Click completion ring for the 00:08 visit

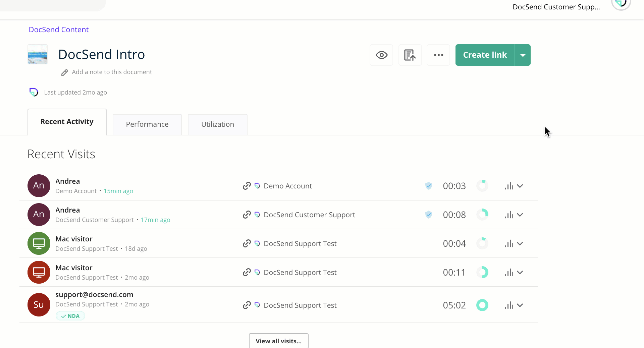click(x=482, y=215)
